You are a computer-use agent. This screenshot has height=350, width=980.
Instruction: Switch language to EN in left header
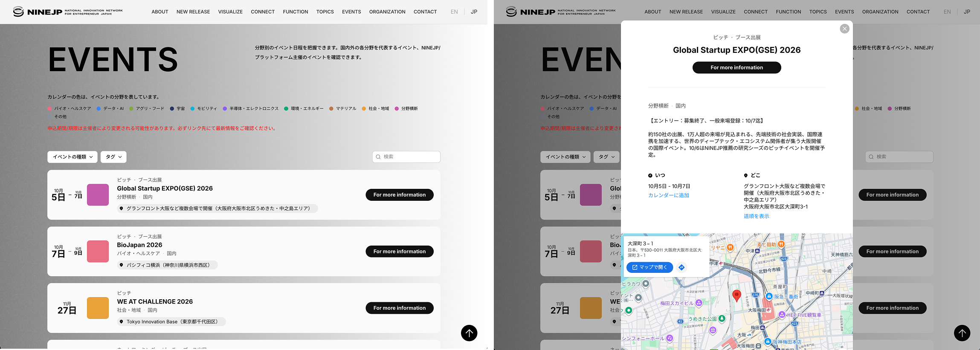454,12
